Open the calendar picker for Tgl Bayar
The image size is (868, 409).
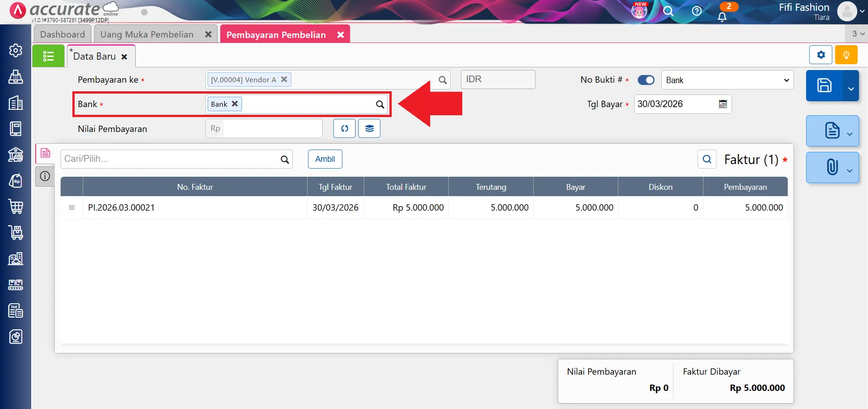pyautogui.click(x=723, y=104)
